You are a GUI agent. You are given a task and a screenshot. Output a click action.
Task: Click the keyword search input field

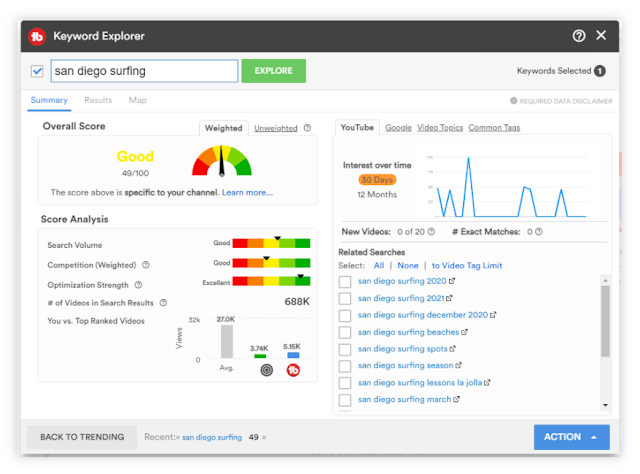point(144,71)
